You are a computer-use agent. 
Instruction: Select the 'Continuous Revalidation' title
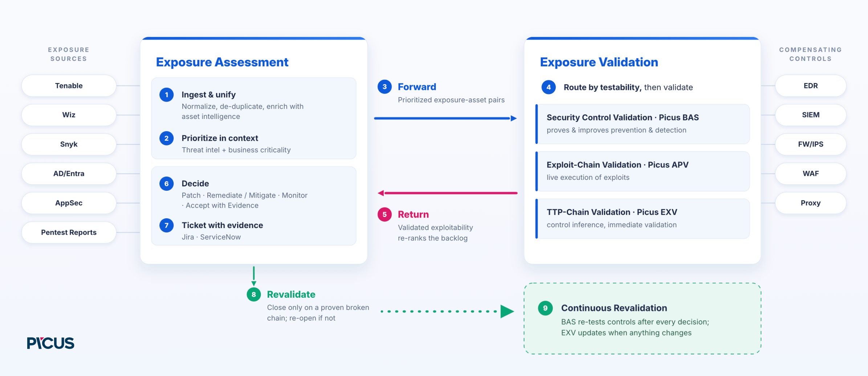(x=614, y=308)
